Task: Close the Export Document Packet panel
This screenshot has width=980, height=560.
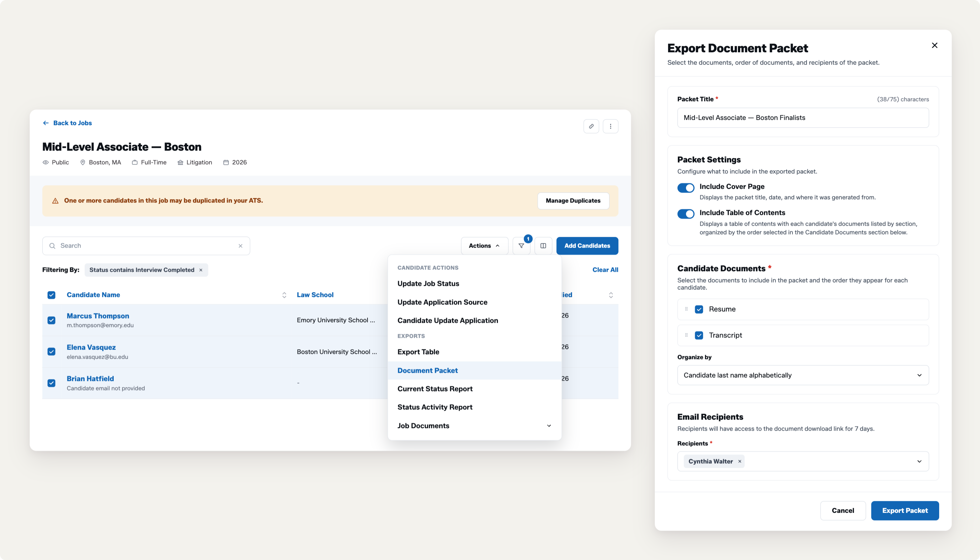Action: [x=934, y=45]
